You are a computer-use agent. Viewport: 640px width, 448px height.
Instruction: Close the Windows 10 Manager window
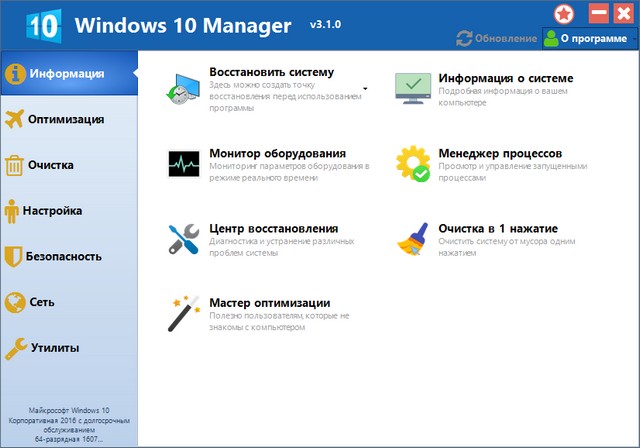624,14
